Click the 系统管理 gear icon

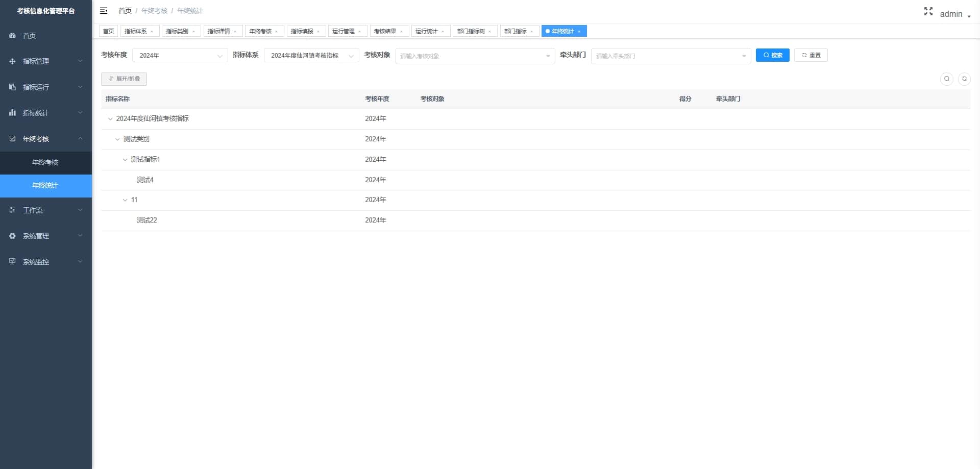12,236
